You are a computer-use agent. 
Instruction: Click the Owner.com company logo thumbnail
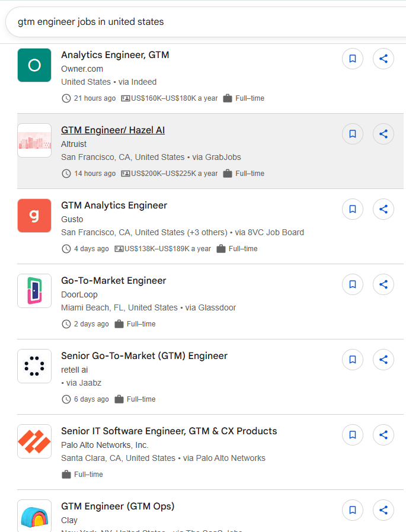(x=34, y=65)
